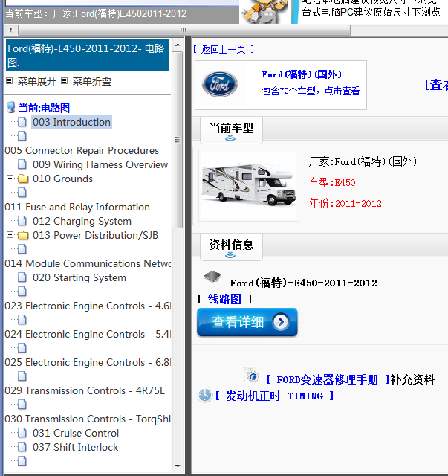
Task: Click the mechanic cartoon icon in header
Action: click(x=264, y=12)
